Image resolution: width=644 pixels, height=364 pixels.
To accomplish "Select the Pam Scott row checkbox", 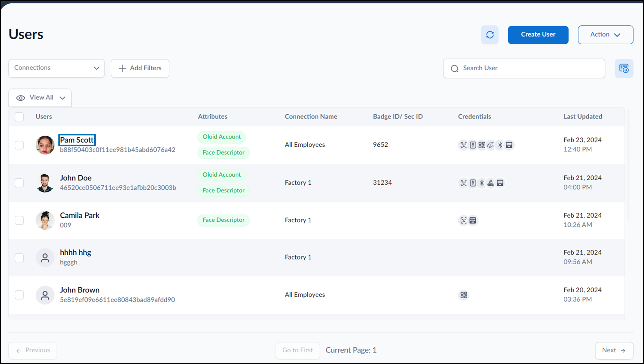I will (19, 145).
